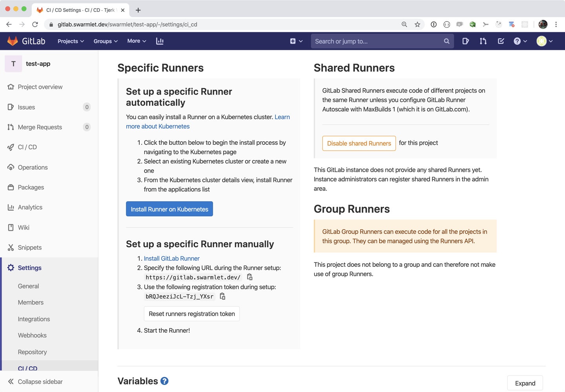Open the Install GitLab Runner link
Viewport: 565px width, 392px height.
pos(171,258)
